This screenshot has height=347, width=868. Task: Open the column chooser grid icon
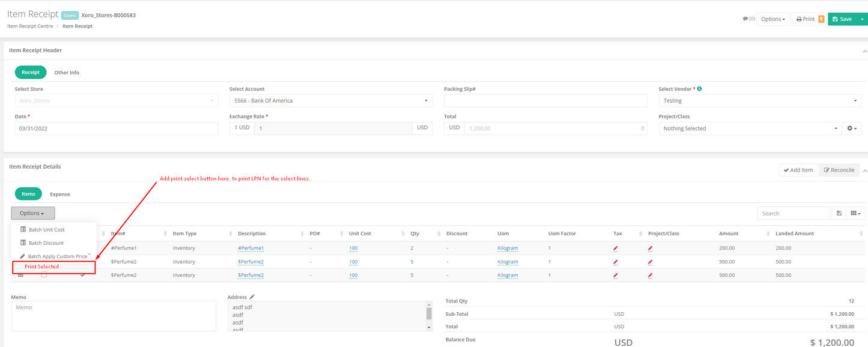tap(855, 213)
